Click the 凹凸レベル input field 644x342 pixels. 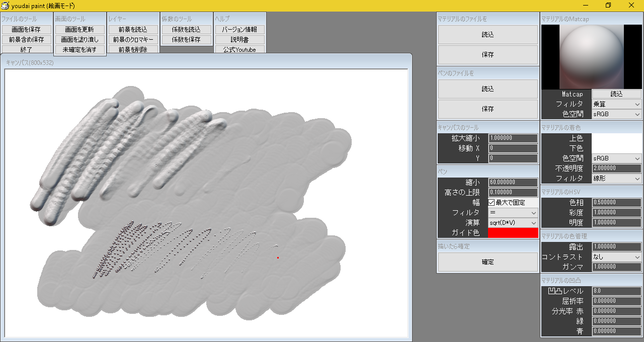[616, 291]
